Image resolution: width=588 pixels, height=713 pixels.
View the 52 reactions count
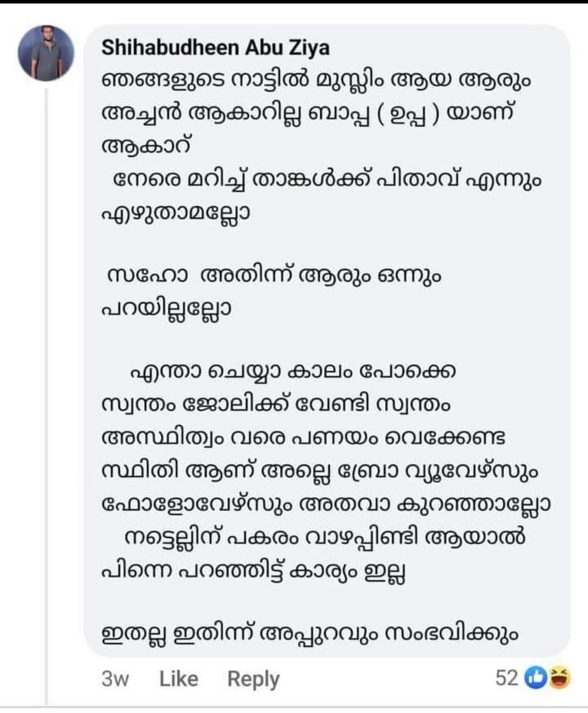point(507,678)
